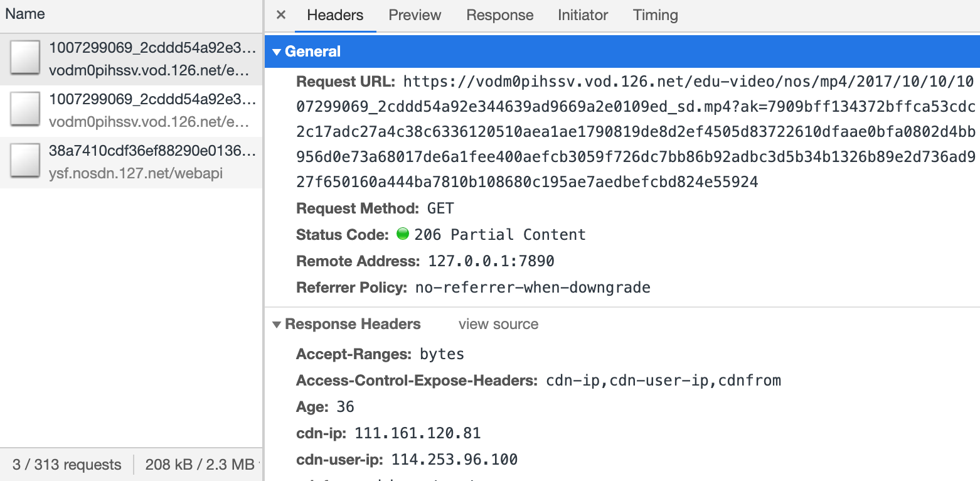Click file icon of first 1007299069 request

[x=26, y=59]
